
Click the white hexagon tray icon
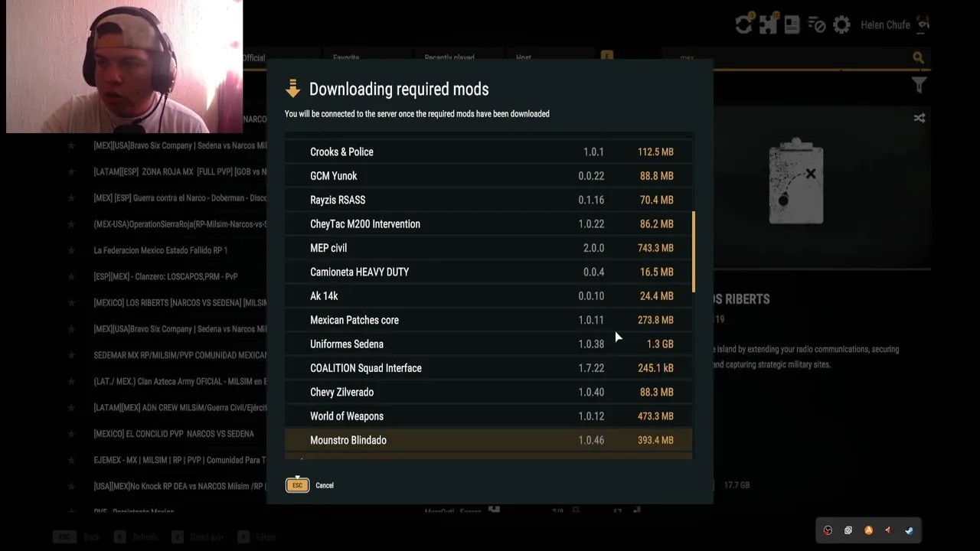point(848,530)
